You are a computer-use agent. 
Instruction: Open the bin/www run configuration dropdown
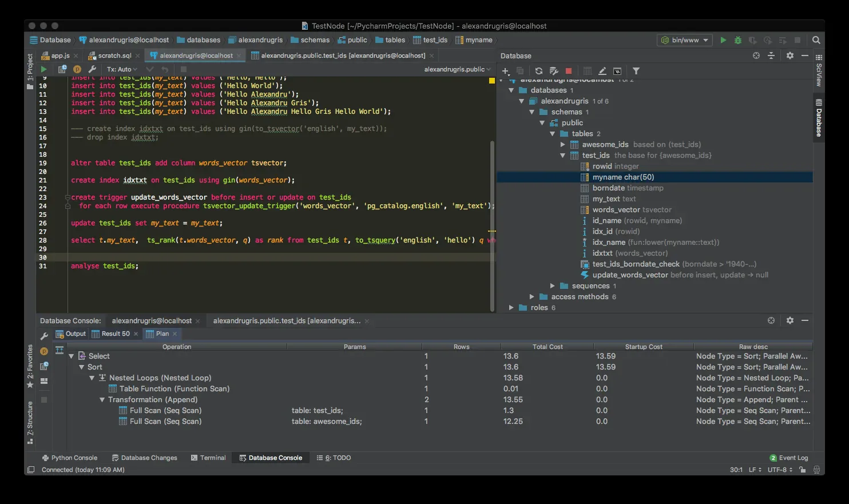point(685,40)
